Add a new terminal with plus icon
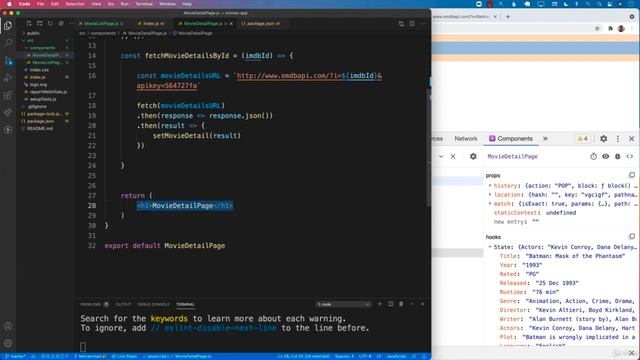Image resolution: width=640 pixels, height=360 pixels. (380, 304)
